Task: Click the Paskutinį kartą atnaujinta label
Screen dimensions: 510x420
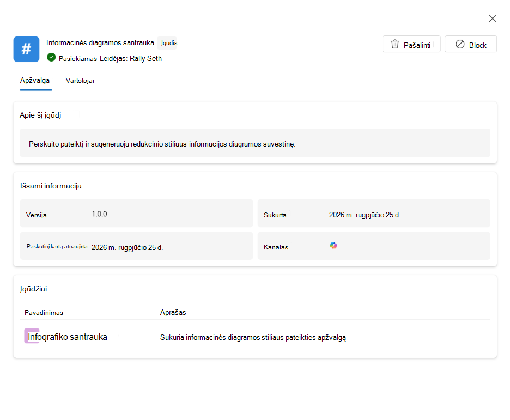Action: click(57, 246)
